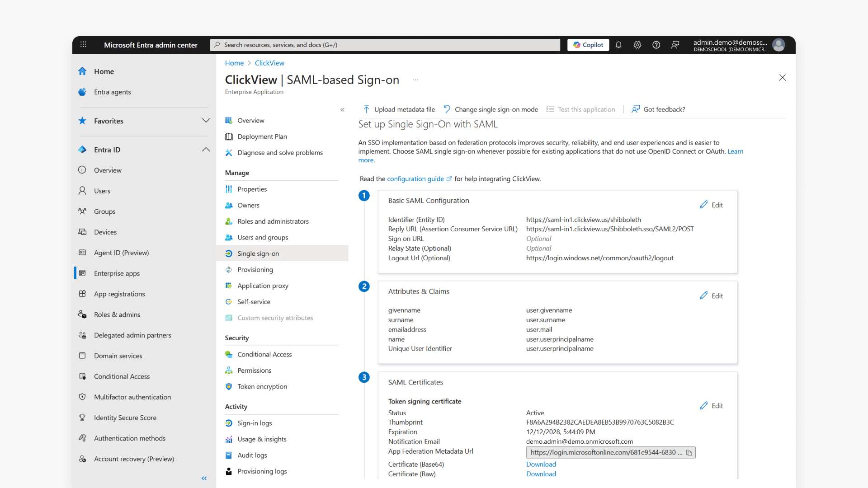Image resolution: width=868 pixels, height=488 pixels.
Task: Copy the App Federation Metadata Url
Action: pyautogui.click(x=689, y=452)
